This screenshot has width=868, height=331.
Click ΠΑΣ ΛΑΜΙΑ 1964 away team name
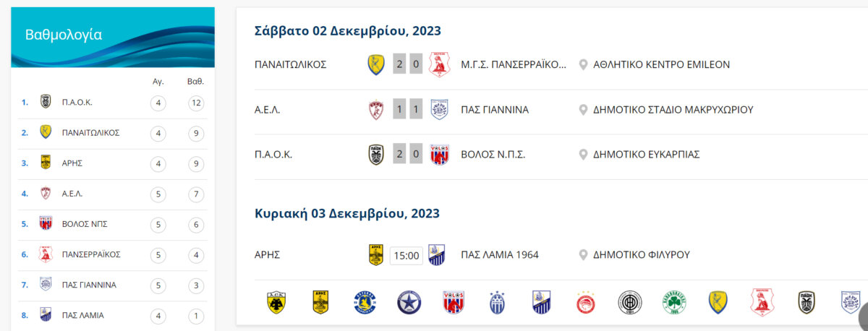coord(500,254)
